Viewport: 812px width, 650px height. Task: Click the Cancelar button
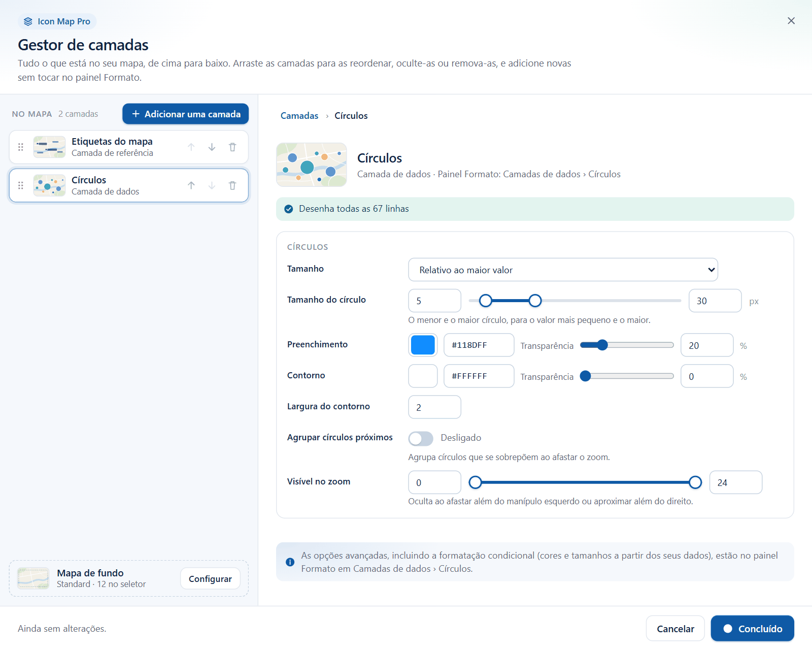point(675,629)
